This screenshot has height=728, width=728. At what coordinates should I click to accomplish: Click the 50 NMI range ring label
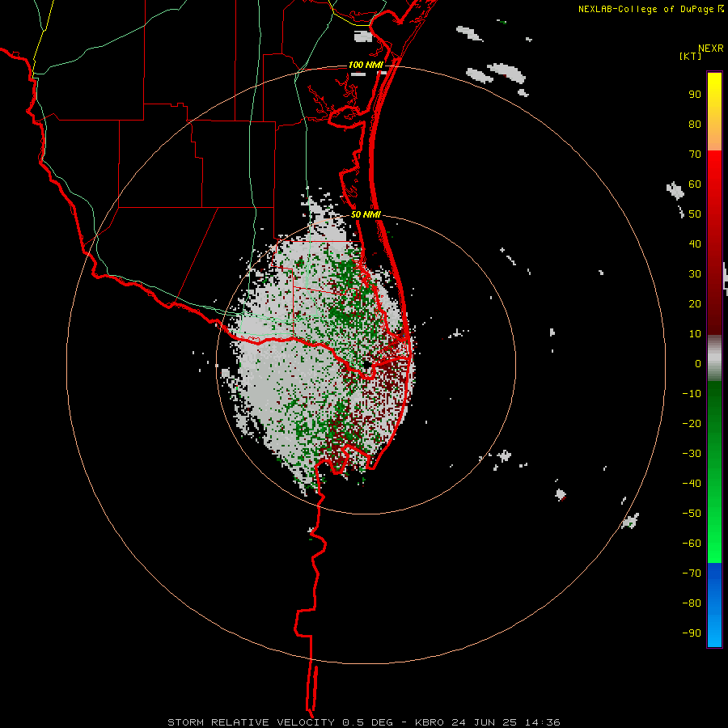366,214
